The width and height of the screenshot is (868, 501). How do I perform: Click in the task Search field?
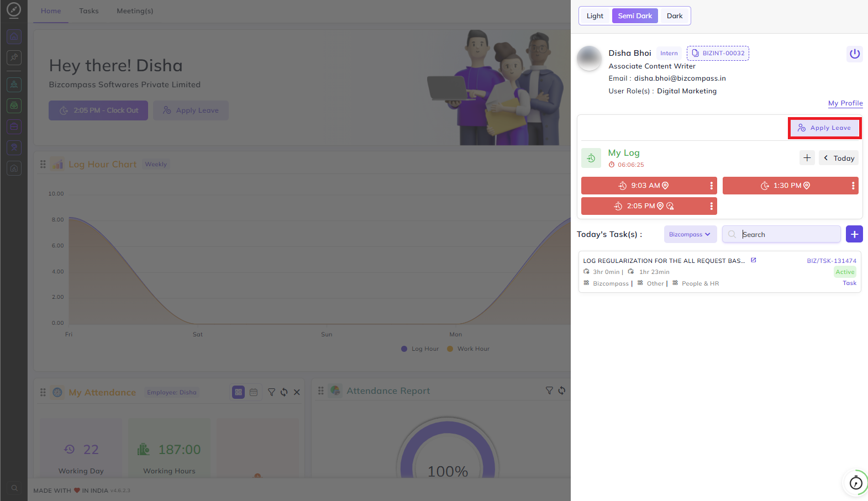[781, 234]
